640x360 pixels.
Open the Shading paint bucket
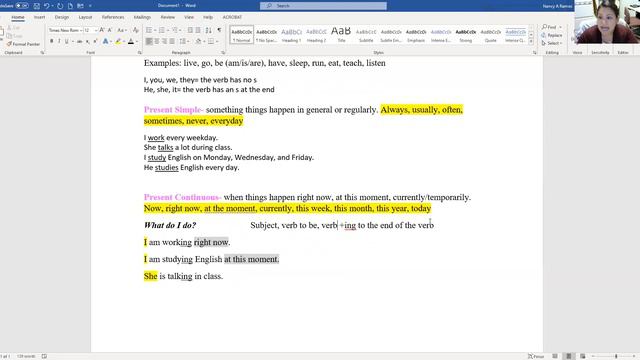[x=198, y=41]
